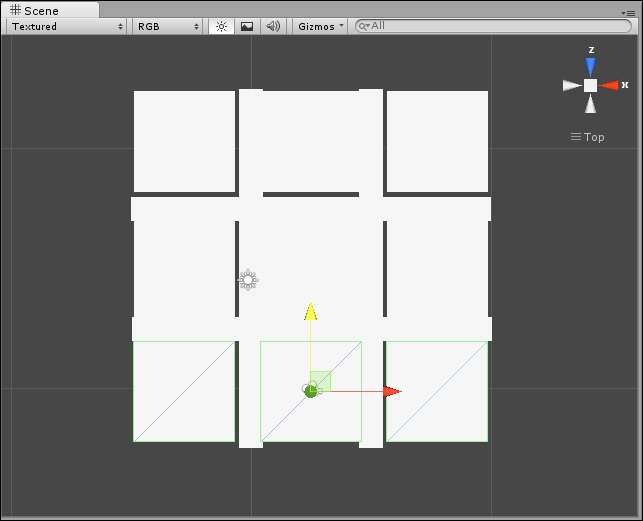Click the center cube of orientation gizmo

click(x=591, y=85)
